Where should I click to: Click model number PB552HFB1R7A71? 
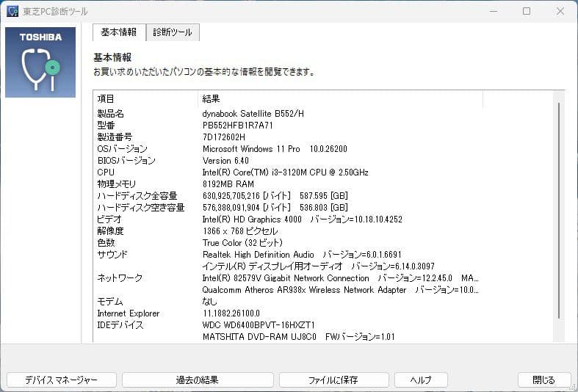click(x=238, y=126)
